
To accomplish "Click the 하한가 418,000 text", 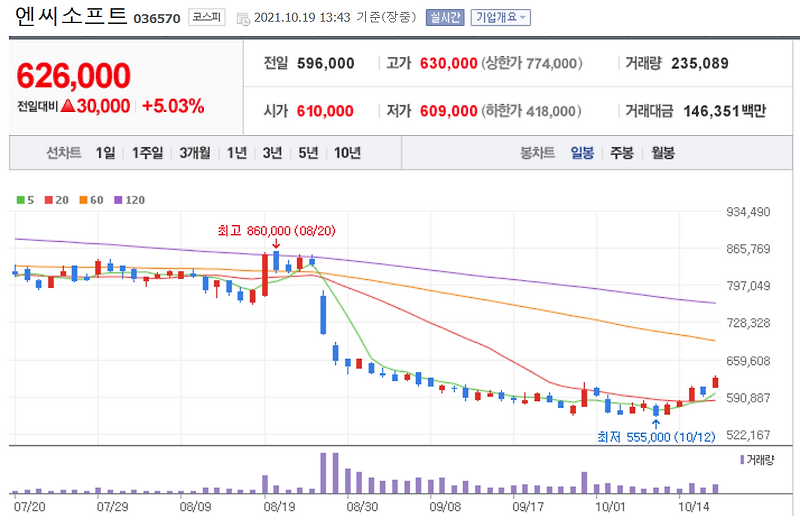I will click(x=531, y=111).
